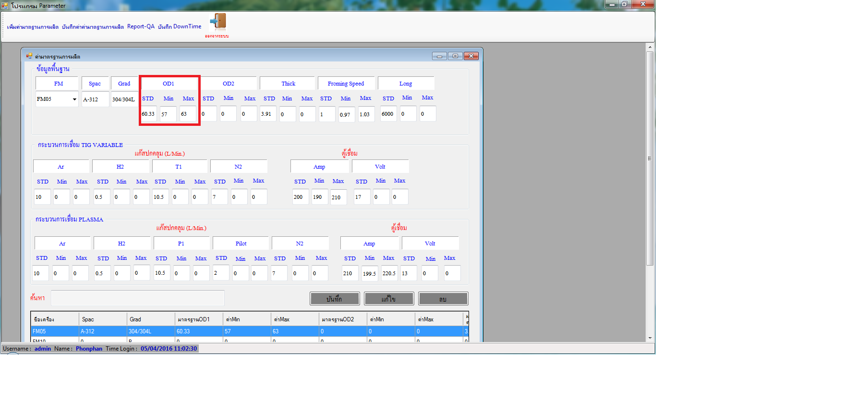This screenshot has width=868, height=415.
Task: Open the บันทึก DownTime menu
Action: 180,26
